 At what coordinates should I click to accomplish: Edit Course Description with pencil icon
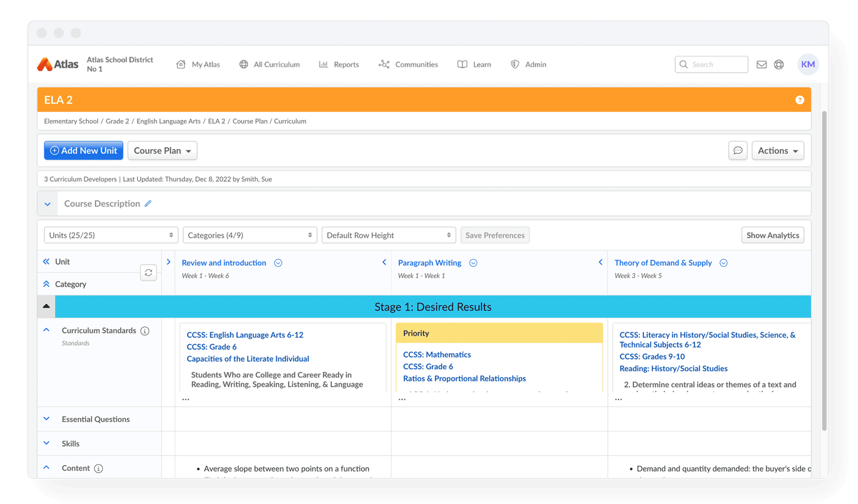(x=148, y=203)
